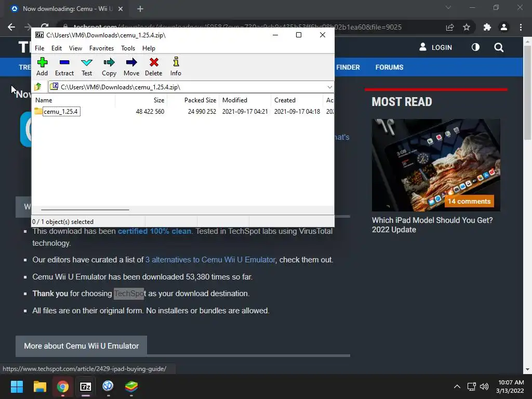Image resolution: width=532 pixels, height=399 pixels.
Task: Open the View menu in 7-Zip
Action: 75,48
